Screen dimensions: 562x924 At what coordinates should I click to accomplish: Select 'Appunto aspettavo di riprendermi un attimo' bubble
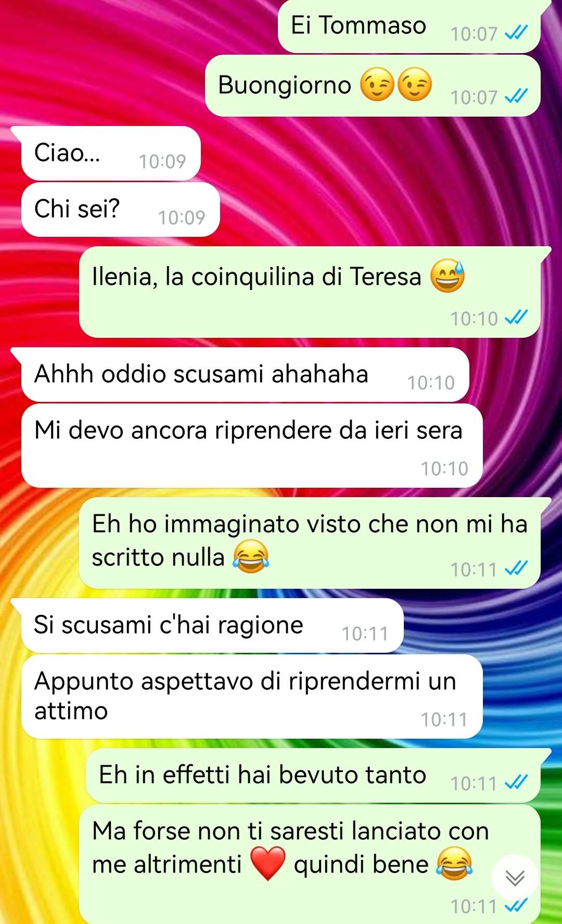click(x=252, y=696)
